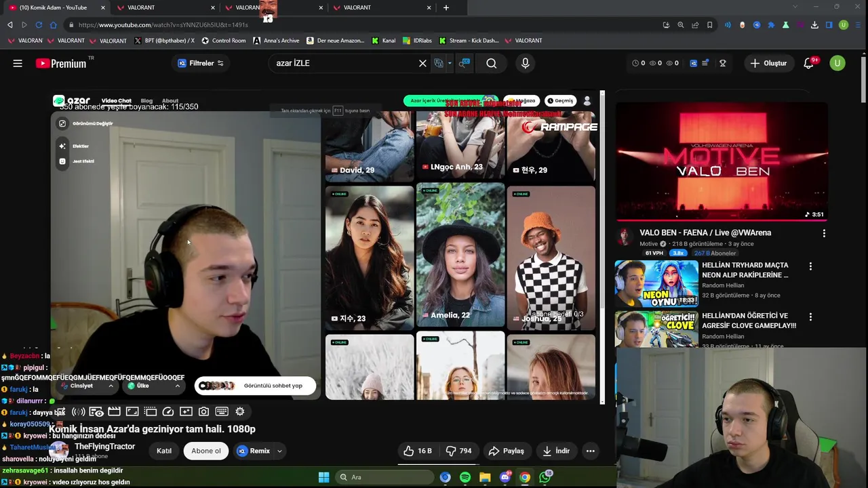Viewport: 868px width, 488px height.
Task: Take a screenshot with camera icon
Action: point(203,411)
